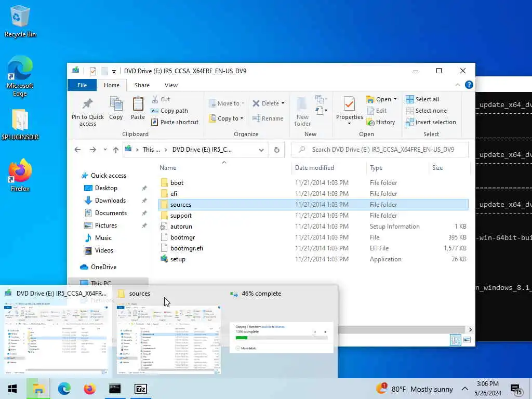The image size is (532, 399).
Task: Click the Rename command
Action: tap(268, 118)
